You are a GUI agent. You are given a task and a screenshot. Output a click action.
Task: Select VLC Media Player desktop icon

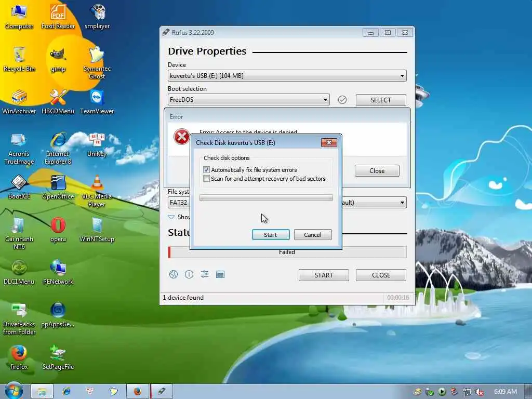click(97, 191)
